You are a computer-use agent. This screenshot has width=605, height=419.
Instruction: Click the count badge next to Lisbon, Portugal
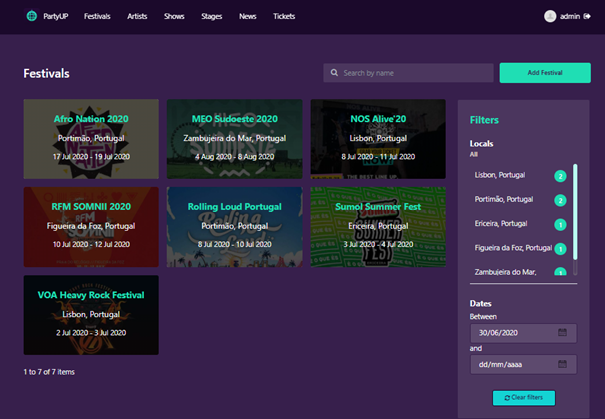pos(560,176)
